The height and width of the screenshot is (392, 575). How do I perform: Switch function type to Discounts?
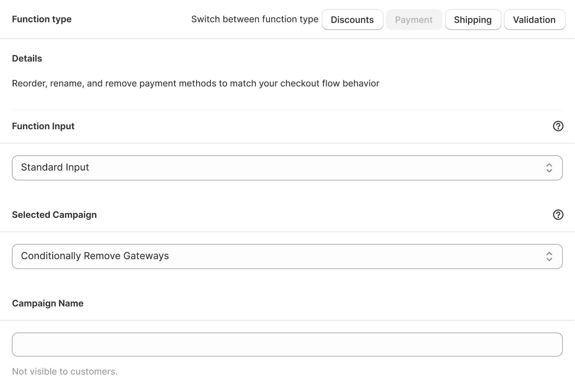click(352, 20)
